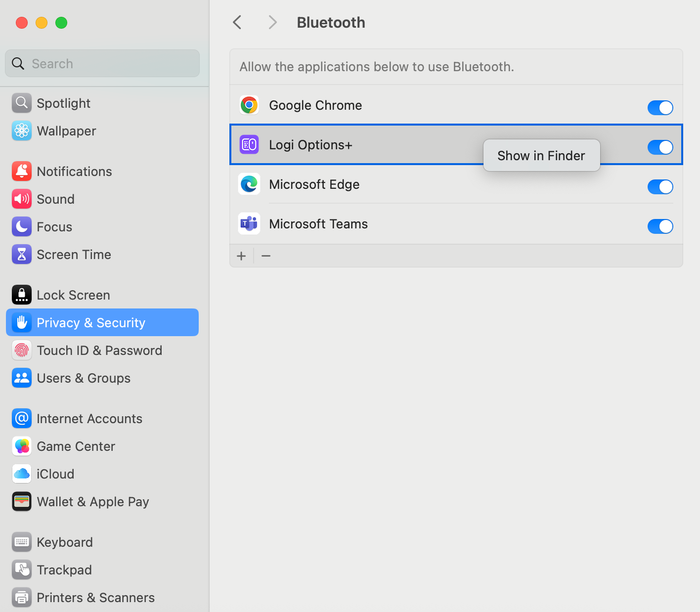Click the Touch ID fingerprint icon

click(22, 350)
